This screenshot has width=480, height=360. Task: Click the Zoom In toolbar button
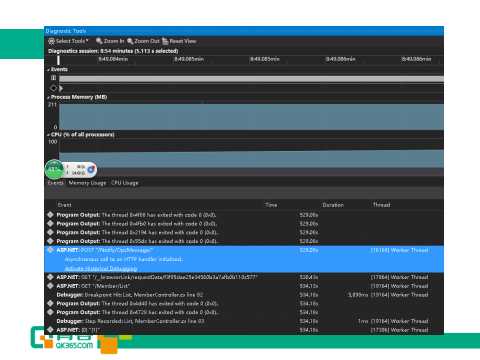(x=110, y=41)
